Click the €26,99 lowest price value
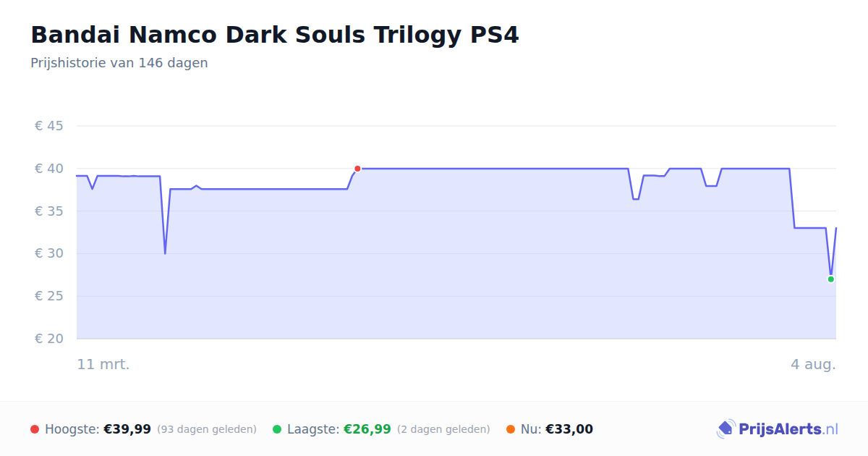This screenshot has height=456, width=868. click(x=367, y=429)
